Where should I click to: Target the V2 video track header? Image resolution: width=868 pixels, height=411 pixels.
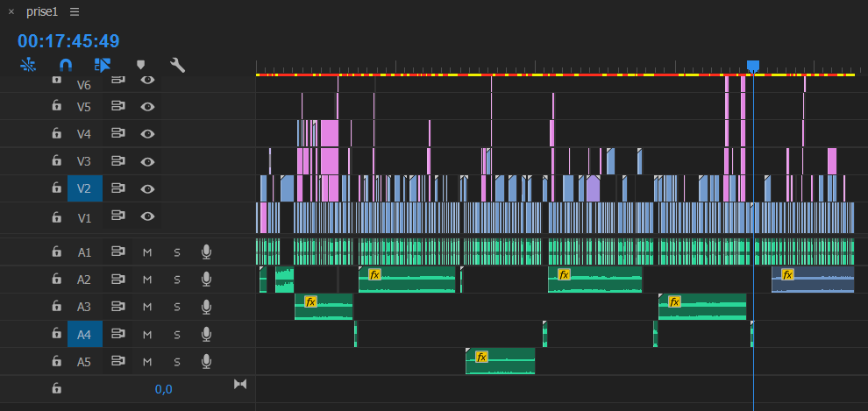tap(85, 188)
